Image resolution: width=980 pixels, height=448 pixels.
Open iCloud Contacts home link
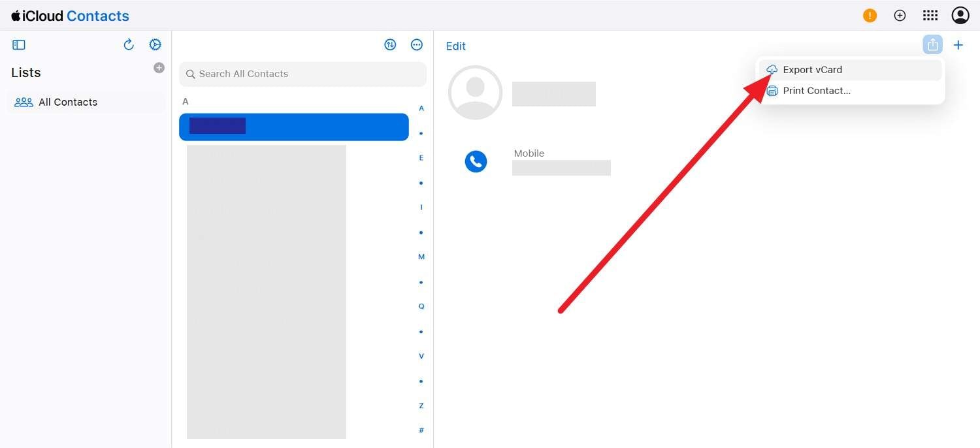tap(69, 15)
